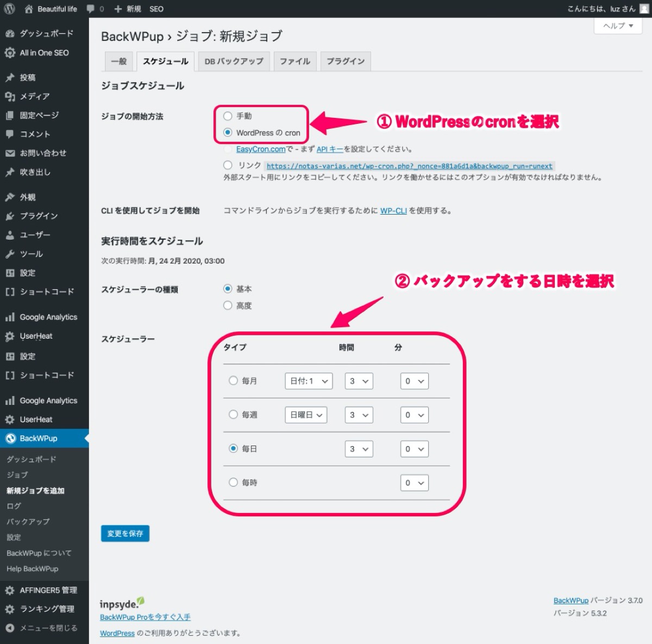Click ランキング管理 gear icon
The image size is (652, 644).
(10, 609)
